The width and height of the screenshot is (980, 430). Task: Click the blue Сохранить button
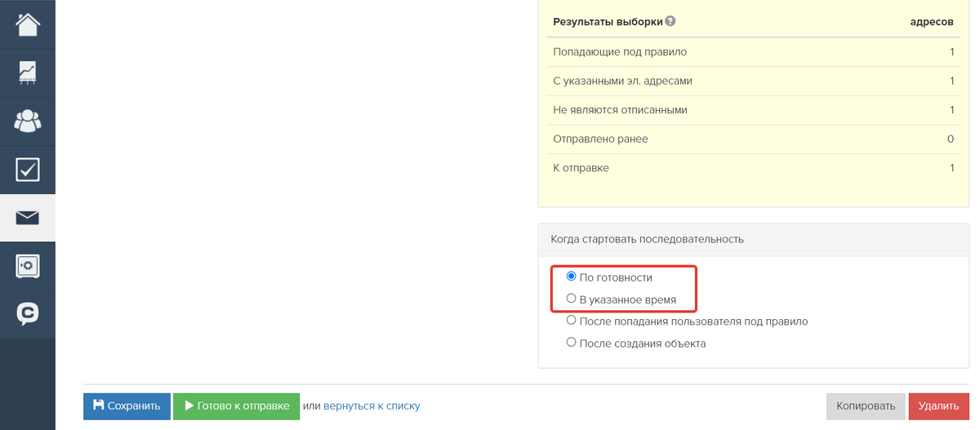[x=127, y=406]
